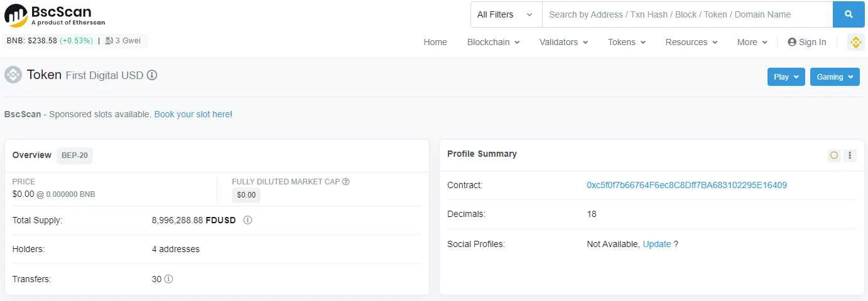
Task: Open the All Filters dropdown
Action: [x=506, y=14]
